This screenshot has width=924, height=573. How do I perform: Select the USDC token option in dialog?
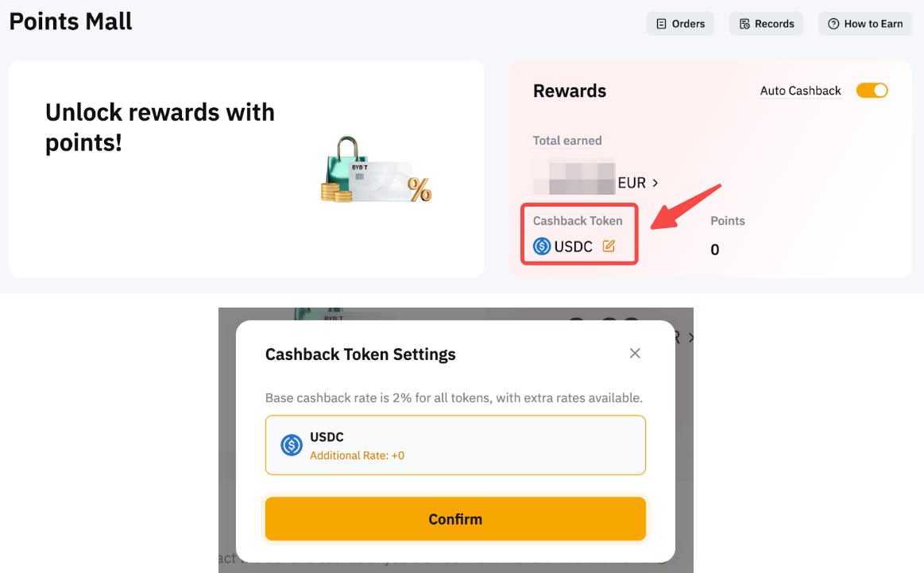point(455,445)
